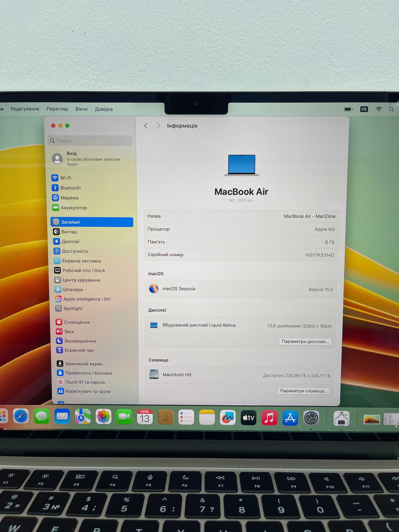Open Bluetooth settings in sidebar
This screenshot has height=532, width=399.
coord(66,188)
